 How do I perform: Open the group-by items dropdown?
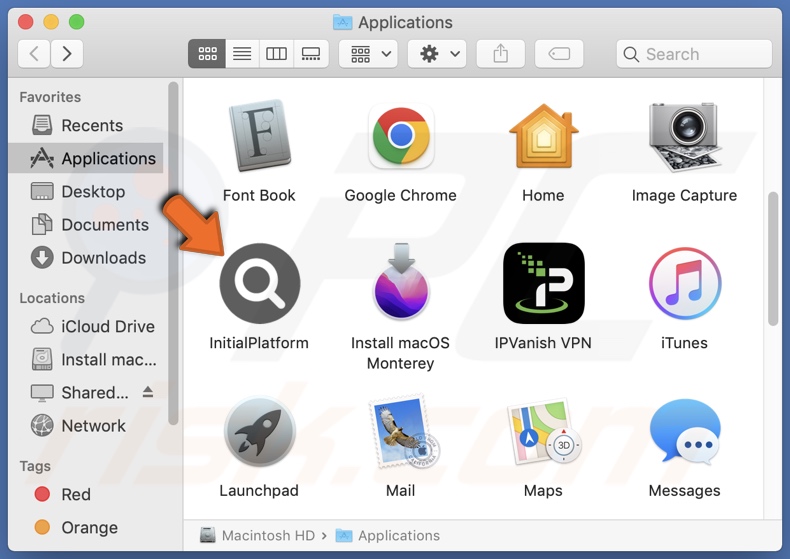tap(368, 53)
